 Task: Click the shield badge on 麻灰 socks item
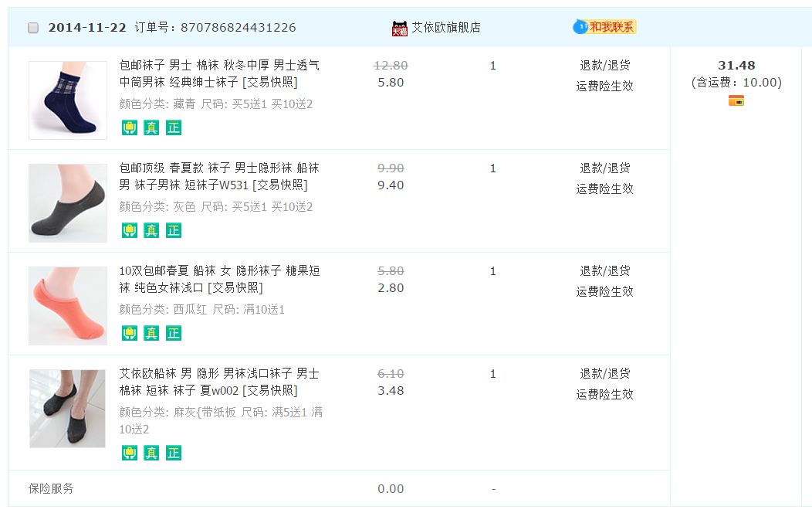coord(129,453)
